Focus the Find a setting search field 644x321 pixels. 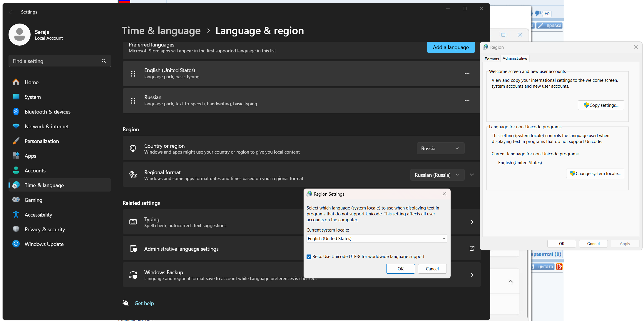coord(60,61)
